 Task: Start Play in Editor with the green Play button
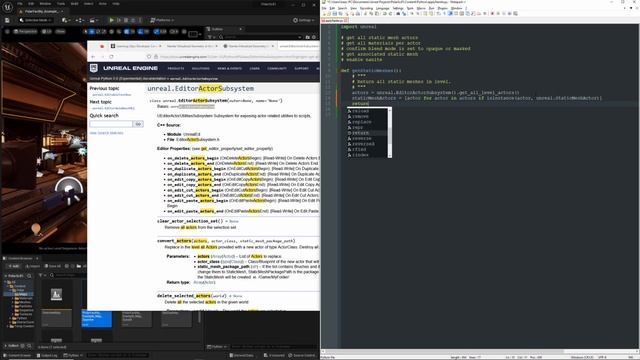111,20
